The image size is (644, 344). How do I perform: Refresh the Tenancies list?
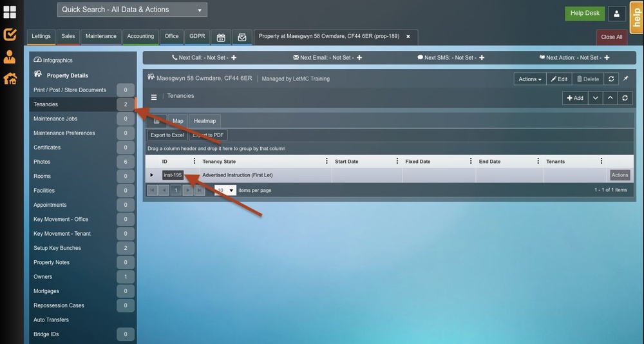[x=625, y=98]
